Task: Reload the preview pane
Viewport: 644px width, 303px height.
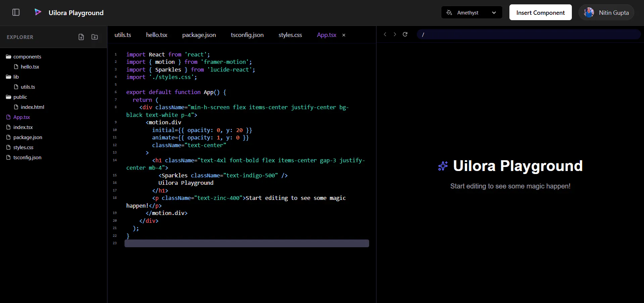Action: pos(405,34)
